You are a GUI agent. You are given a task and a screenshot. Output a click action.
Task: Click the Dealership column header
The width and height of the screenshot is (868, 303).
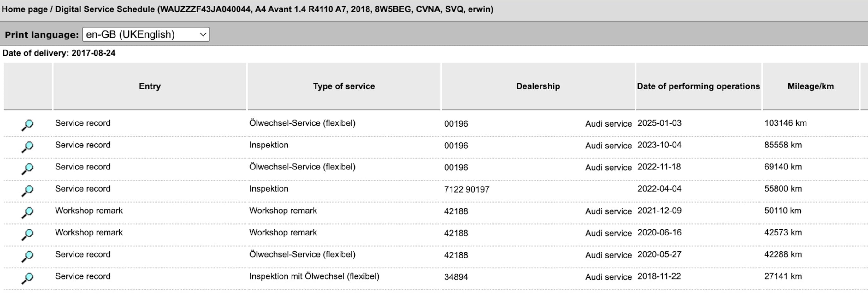pyautogui.click(x=538, y=86)
